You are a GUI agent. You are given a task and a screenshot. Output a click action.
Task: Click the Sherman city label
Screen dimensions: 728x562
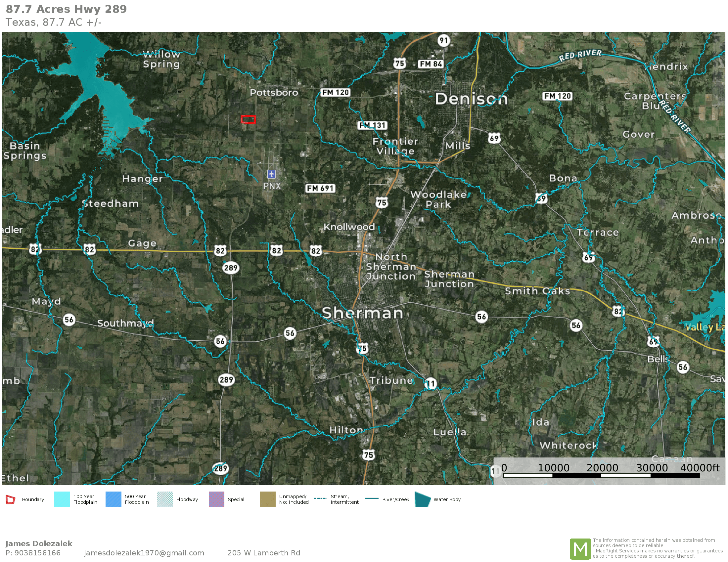(x=362, y=313)
